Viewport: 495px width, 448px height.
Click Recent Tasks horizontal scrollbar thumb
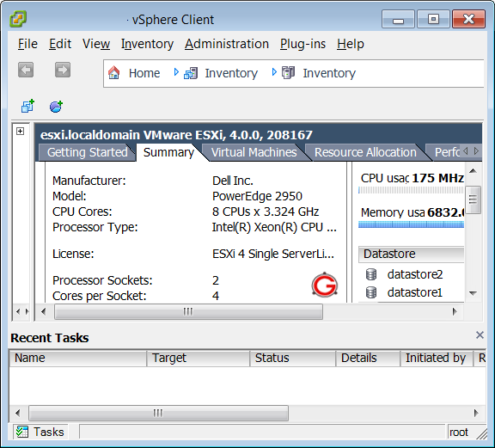pos(158,413)
